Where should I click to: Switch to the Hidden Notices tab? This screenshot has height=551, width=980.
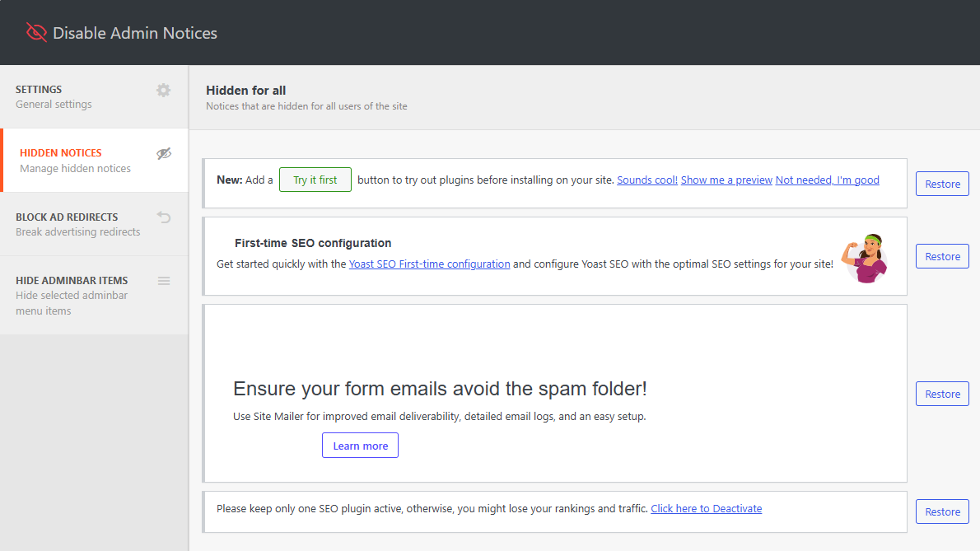point(75,161)
